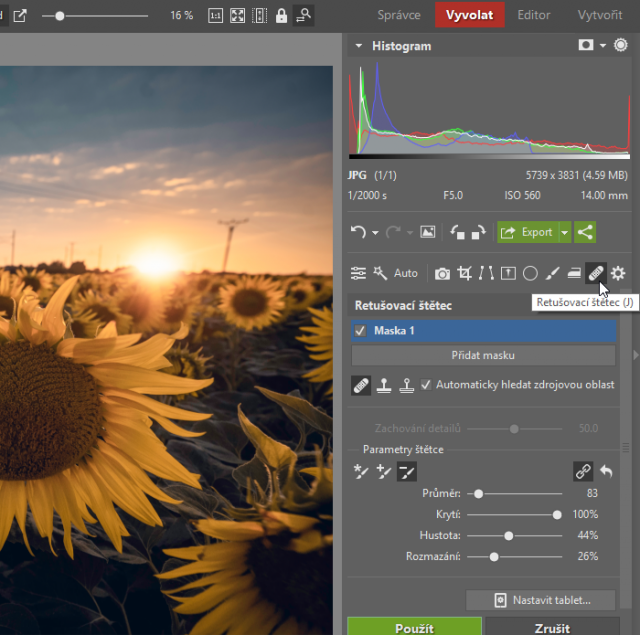Image resolution: width=640 pixels, height=635 pixels.
Task: Select the gradient filter tool
Action: click(574, 273)
